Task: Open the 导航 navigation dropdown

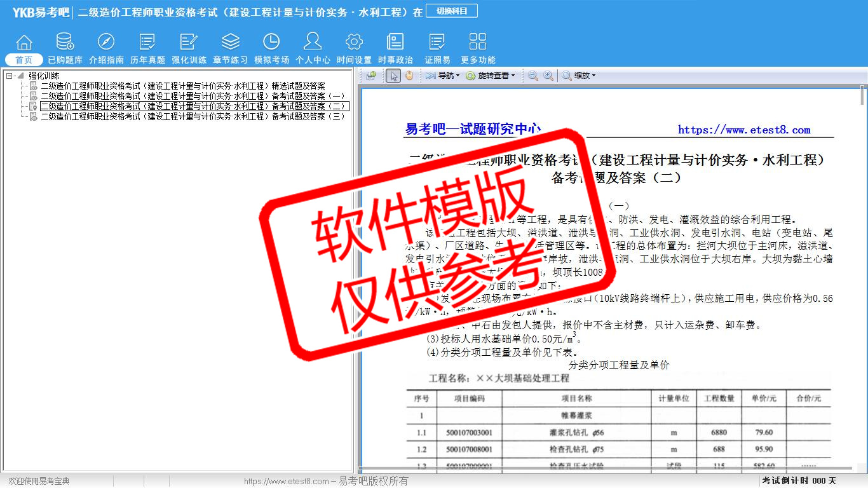Action: [x=442, y=76]
